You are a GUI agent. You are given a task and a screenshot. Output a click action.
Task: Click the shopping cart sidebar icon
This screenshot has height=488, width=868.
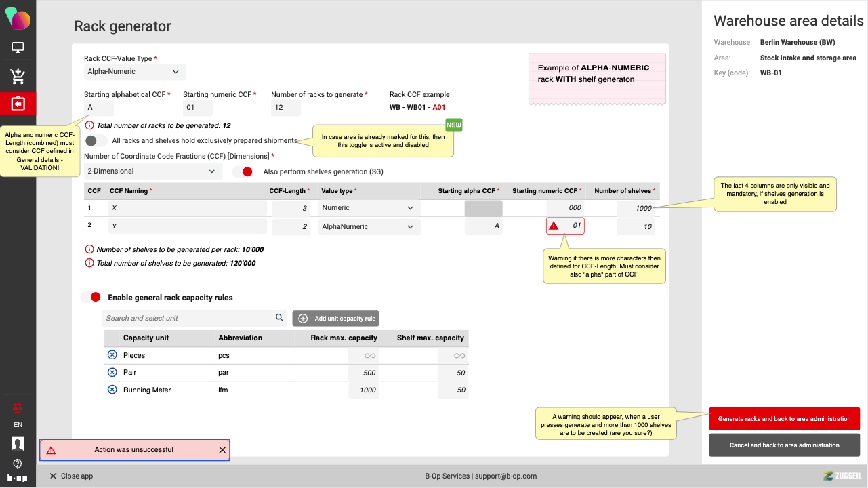(18, 77)
